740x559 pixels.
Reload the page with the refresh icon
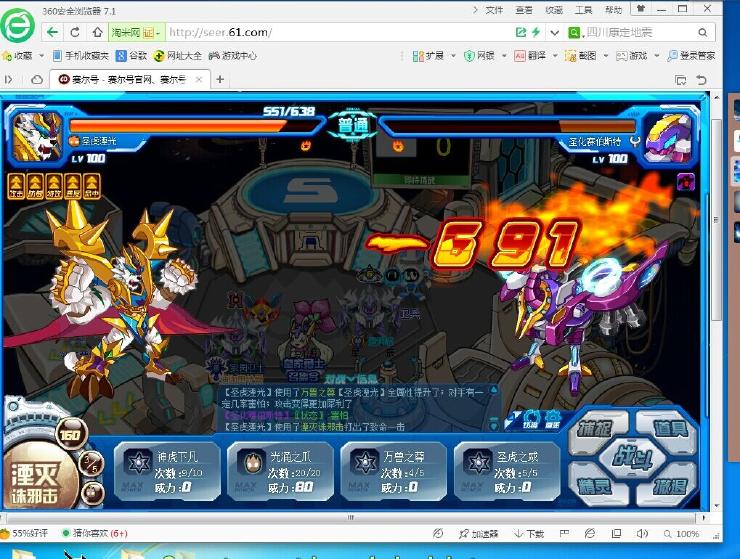click(x=75, y=32)
